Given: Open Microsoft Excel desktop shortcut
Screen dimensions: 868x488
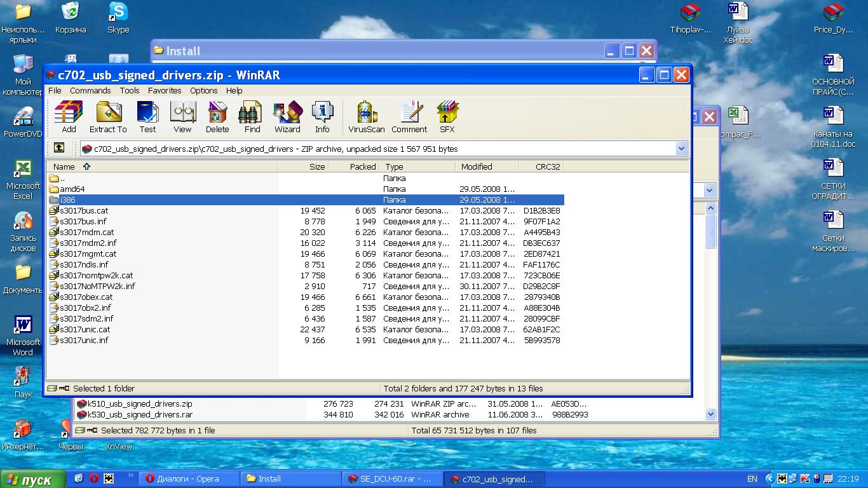Looking at the screenshot, I should pyautogui.click(x=23, y=179).
